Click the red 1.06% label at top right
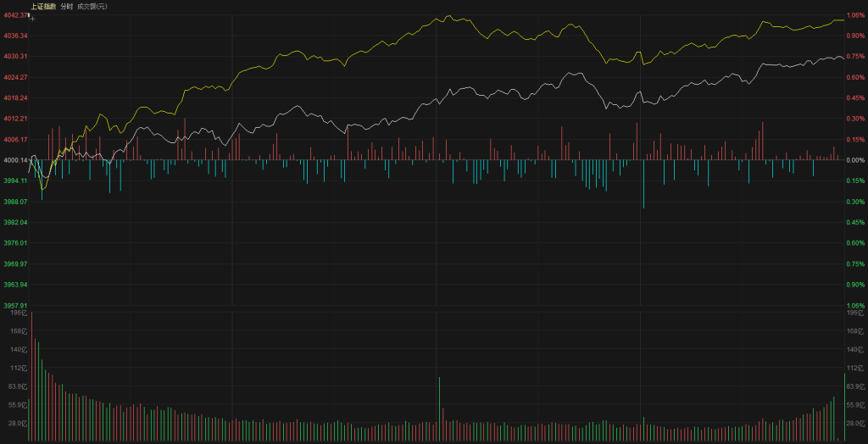 pyautogui.click(x=855, y=15)
